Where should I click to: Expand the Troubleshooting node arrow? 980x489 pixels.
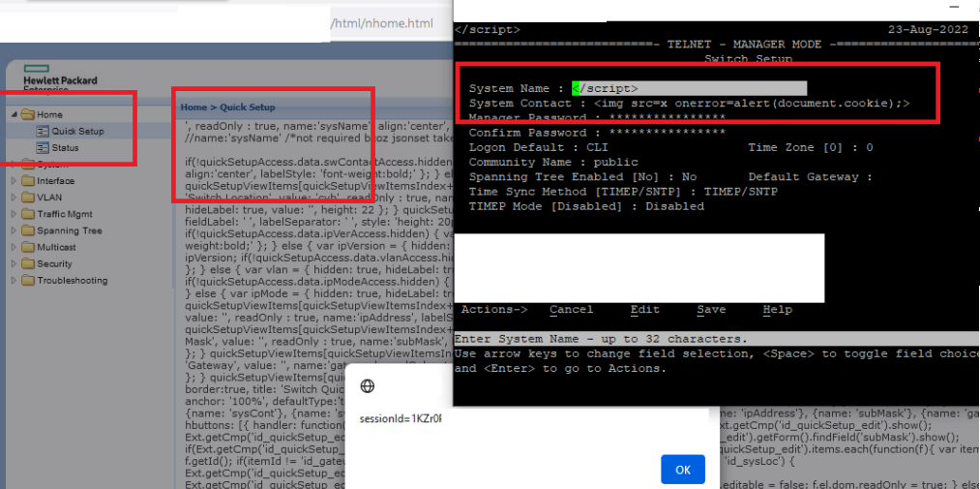coord(15,280)
